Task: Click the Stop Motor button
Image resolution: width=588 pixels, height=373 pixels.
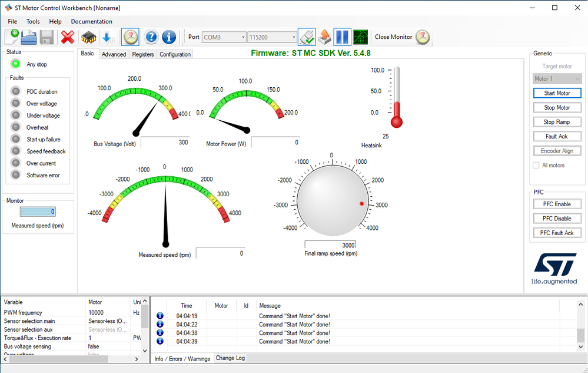Action: pos(557,107)
